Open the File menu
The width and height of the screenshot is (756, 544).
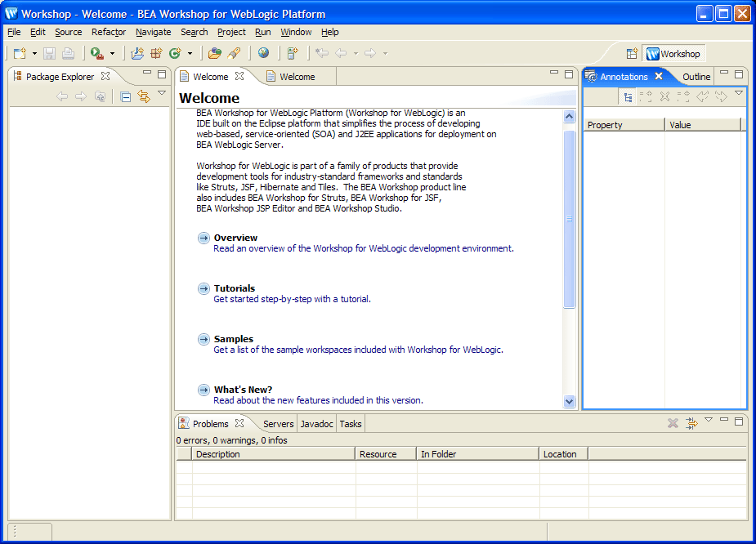(x=14, y=33)
